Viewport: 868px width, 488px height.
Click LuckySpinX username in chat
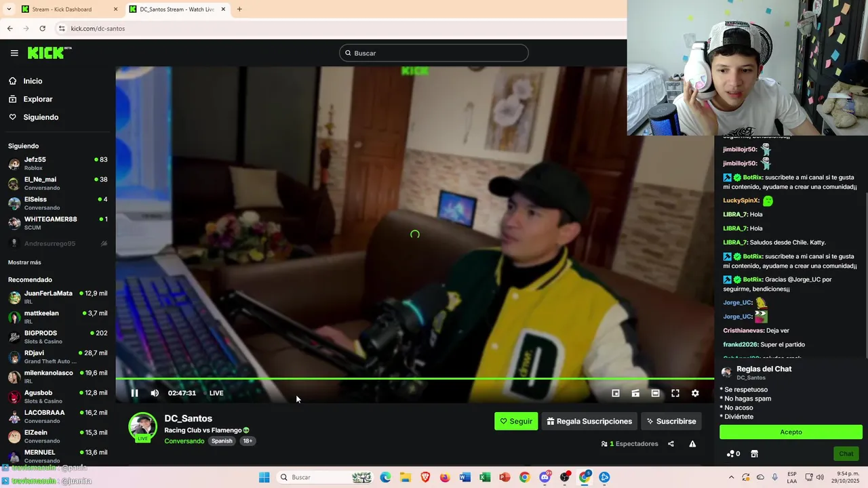pyautogui.click(x=741, y=201)
